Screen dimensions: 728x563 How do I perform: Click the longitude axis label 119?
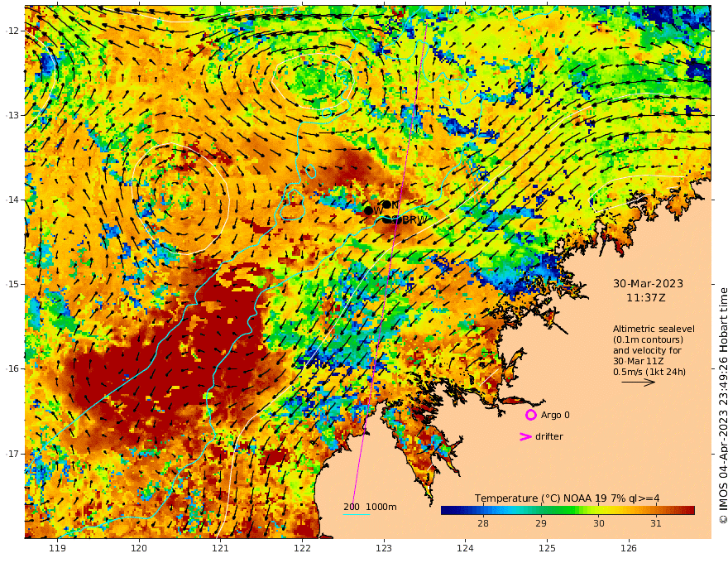(x=58, y=549)
